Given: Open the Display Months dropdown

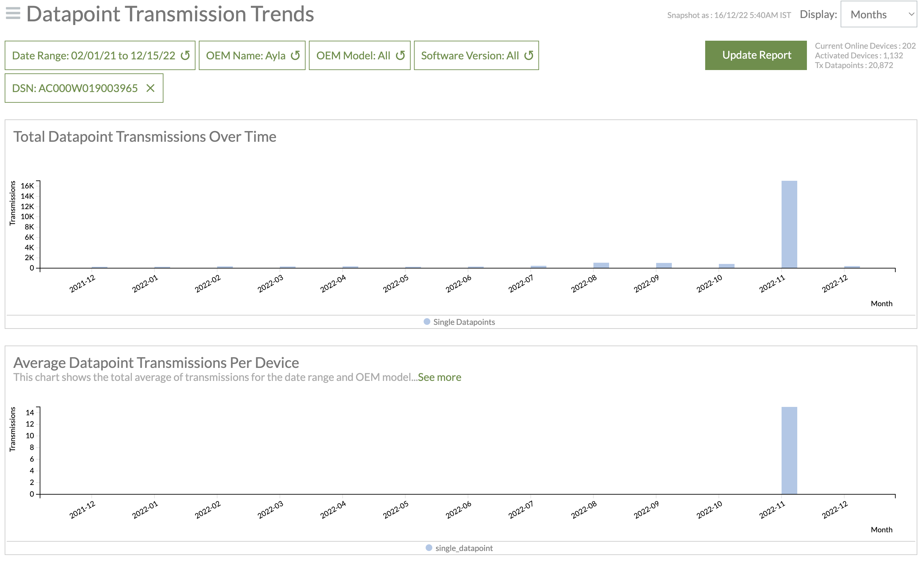Looking at the screenshot, I should coord(878,14).
